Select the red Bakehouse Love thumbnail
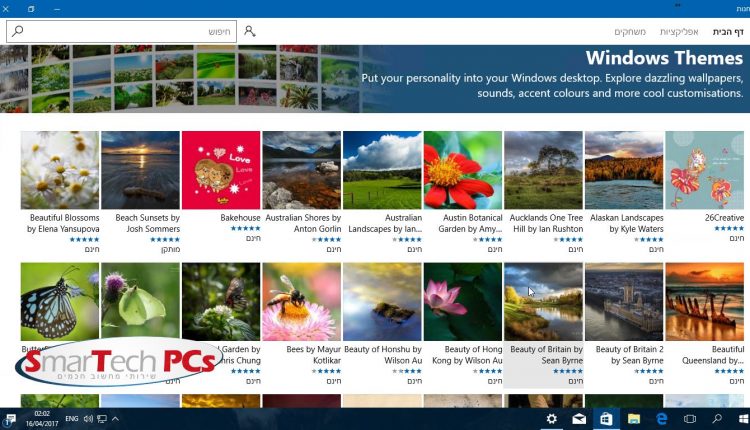This screenshot has height=430, width=750. pyautogui.click(x=221, y=170)
